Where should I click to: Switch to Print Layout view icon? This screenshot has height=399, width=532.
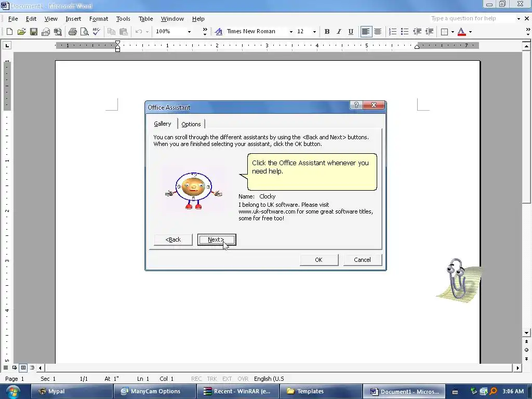(x=23, y=367)
